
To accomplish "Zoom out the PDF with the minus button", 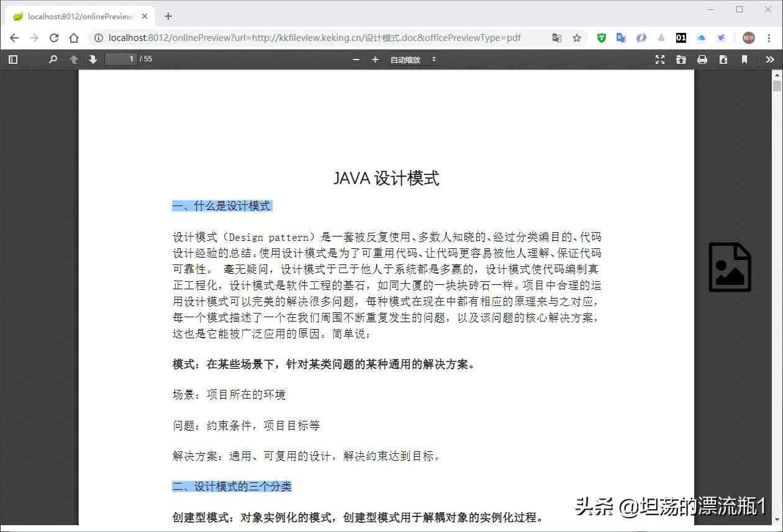I will pos(356,59).
